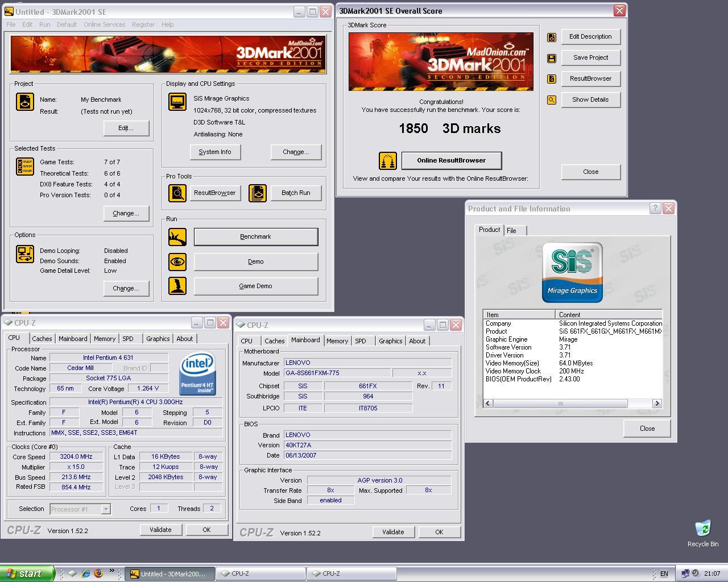Click Online ResultBrowser button
This screenshot has width=728, height=582.
point(452,161)
